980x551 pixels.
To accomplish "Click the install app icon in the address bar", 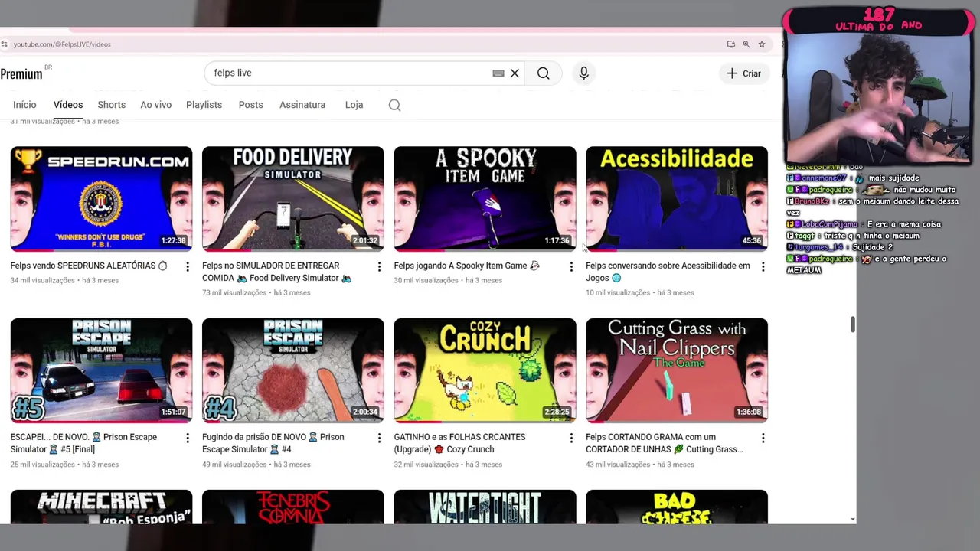I will tap(730, 44).
